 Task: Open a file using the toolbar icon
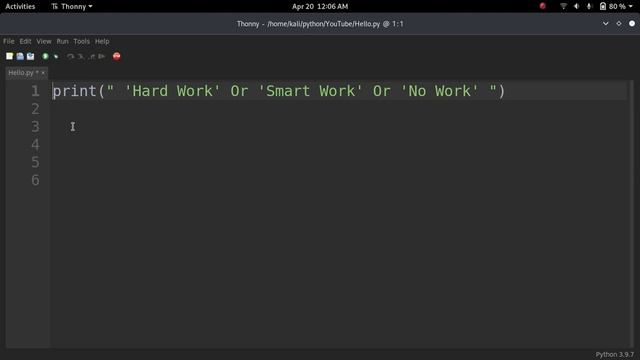(x=20, y=56)
